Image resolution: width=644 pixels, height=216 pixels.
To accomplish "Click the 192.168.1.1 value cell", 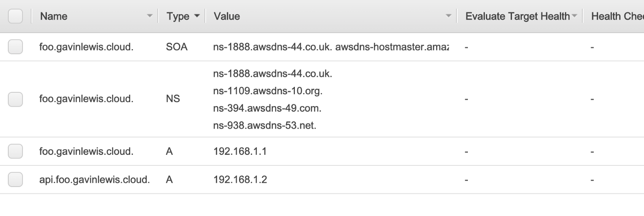I will tap(240, 151).
